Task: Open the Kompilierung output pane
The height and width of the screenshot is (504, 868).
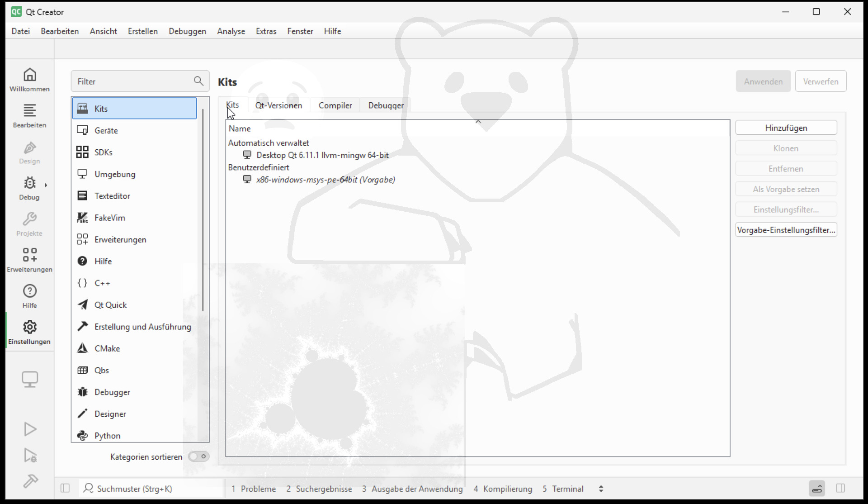Action: (503, 489)
